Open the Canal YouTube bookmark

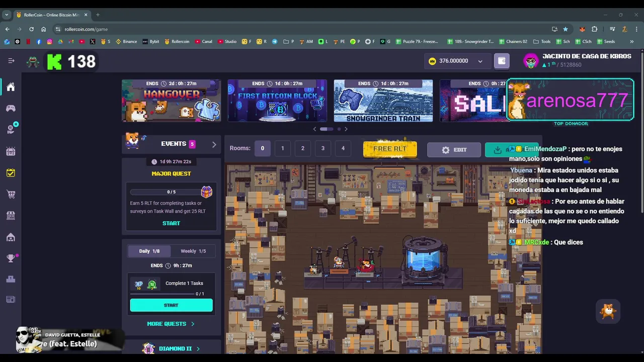point(204,42)
